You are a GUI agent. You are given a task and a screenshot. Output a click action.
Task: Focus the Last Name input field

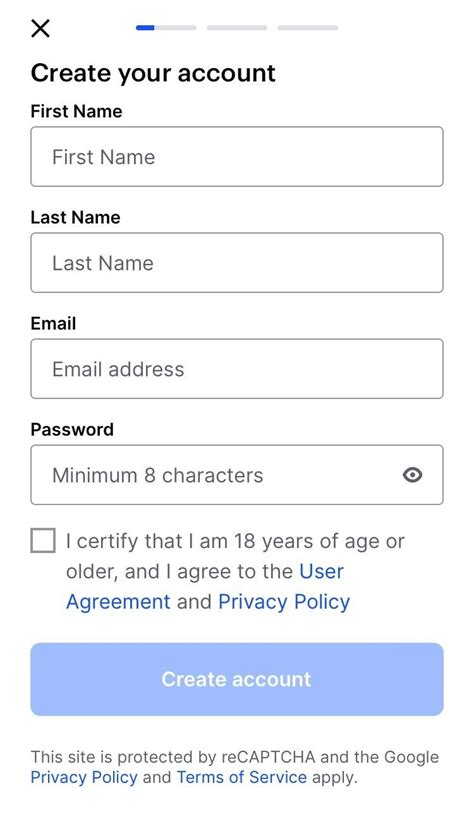[237, 263]
